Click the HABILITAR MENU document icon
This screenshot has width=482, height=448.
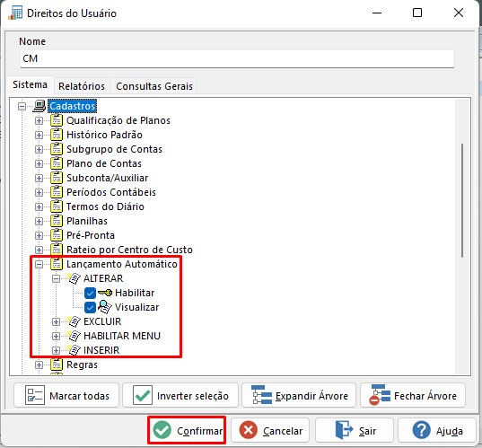74,336
